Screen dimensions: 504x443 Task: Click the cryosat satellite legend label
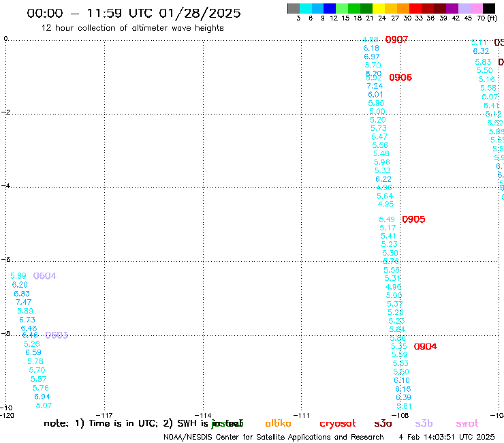pos(338,424)
